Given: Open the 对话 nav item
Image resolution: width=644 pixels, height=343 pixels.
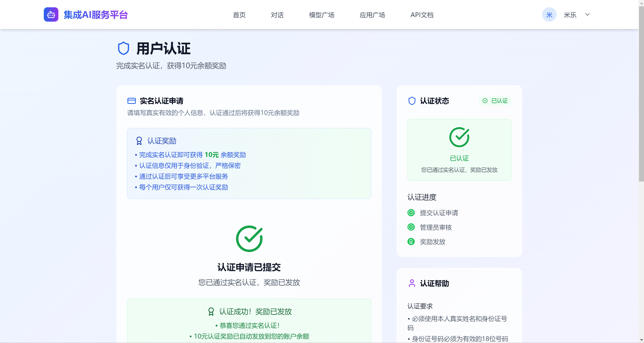Looking at the screenshot, I should (277, 15).
